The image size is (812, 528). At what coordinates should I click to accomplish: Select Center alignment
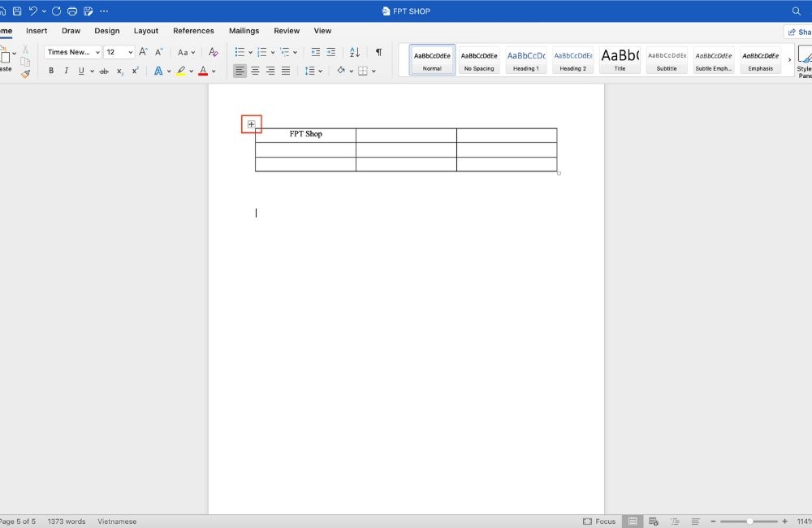255,71
